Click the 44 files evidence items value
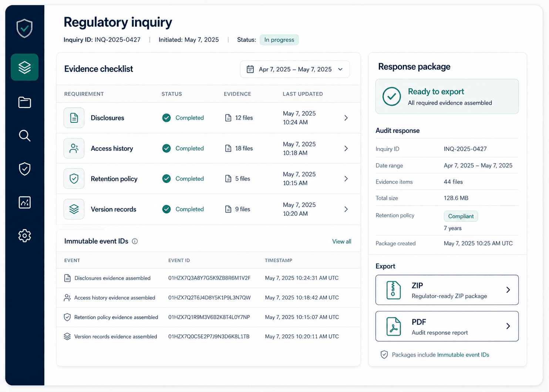 click(453, 182)
